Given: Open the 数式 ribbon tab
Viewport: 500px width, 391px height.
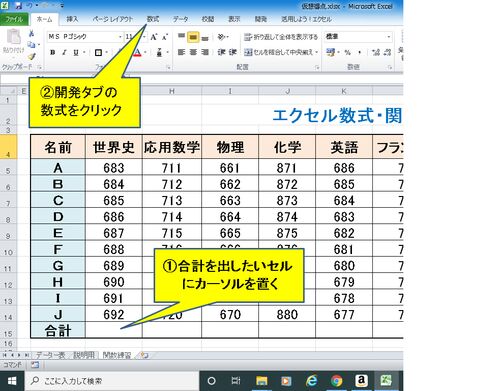Looking at the screenshot, I should point(153,19).
